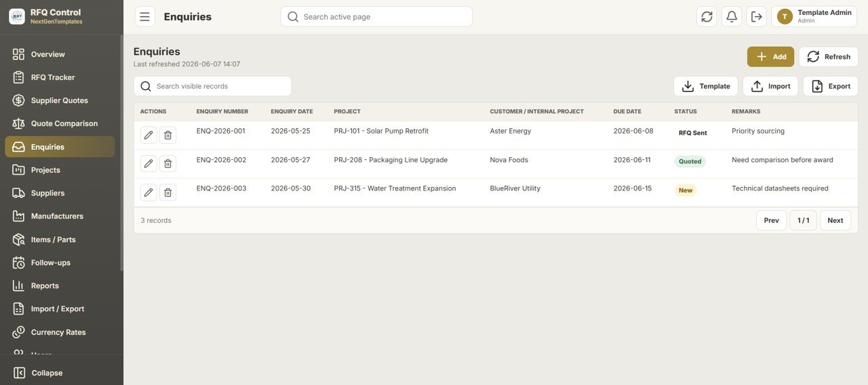Open Template Admin user profile
The height and width of the screenshot is (385, 868).
814,17
